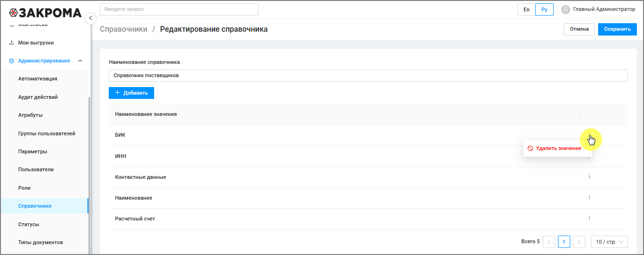Open actions menu for Контактные данные row
Viewport: 644px width, 255px height.
[x=589, y=176]
